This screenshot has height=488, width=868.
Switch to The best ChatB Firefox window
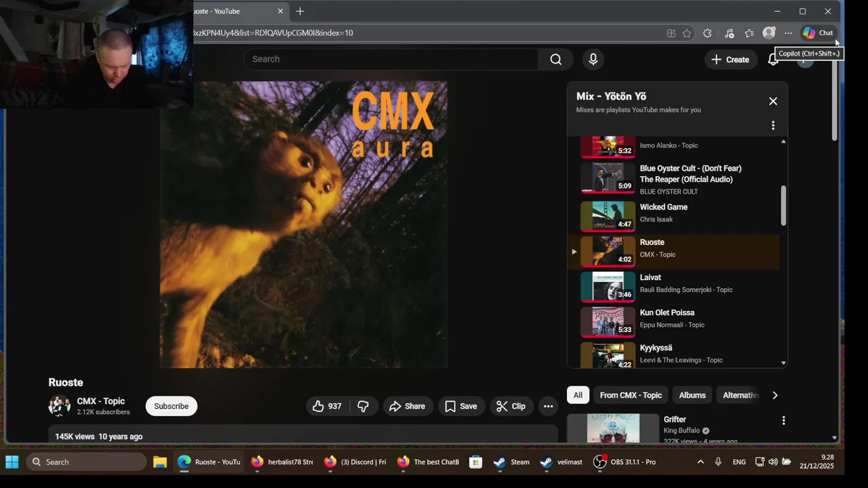(x=428, y=462)
